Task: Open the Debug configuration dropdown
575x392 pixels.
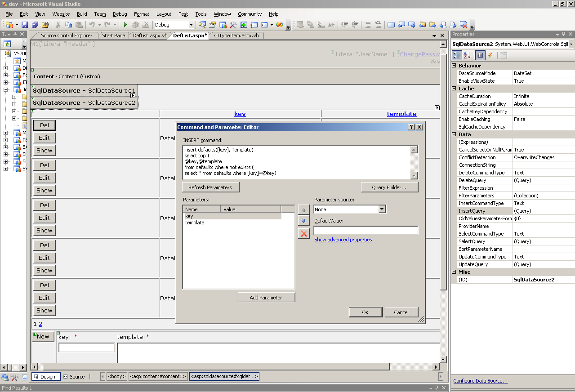Action: click(x=191, y=25)
